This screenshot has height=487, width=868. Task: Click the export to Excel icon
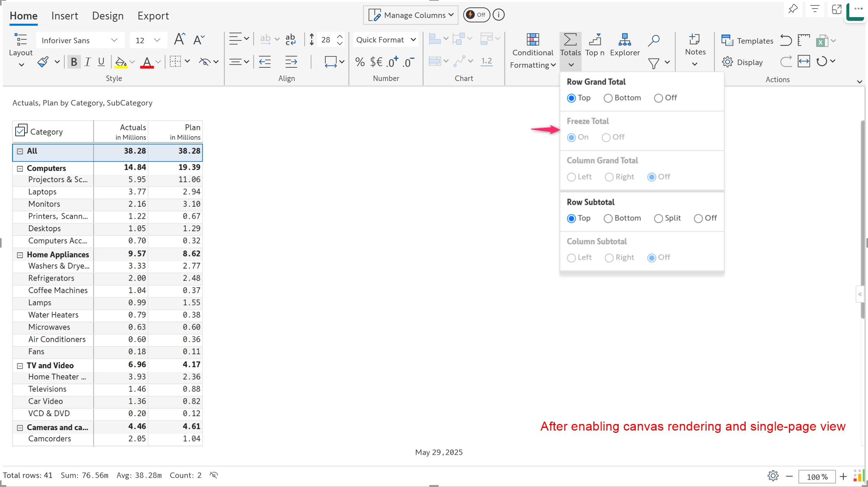(822, 40)
